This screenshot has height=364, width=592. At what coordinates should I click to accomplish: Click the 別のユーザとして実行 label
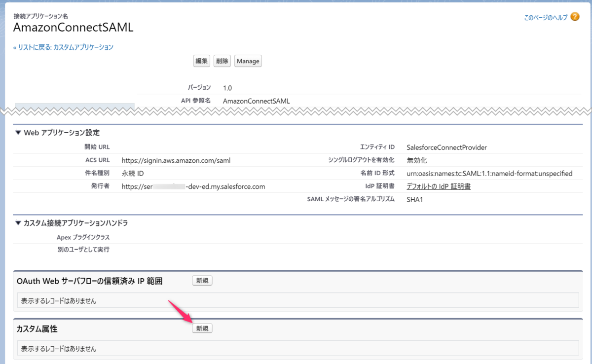coord(84,250)
